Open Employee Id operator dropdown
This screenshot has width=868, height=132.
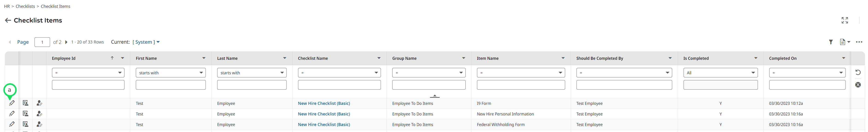pyautogui.click(x=88, y=73)
